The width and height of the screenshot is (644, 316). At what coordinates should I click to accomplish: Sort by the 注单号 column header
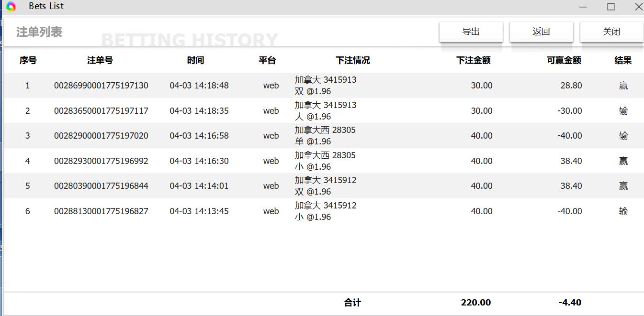[100, 60]
